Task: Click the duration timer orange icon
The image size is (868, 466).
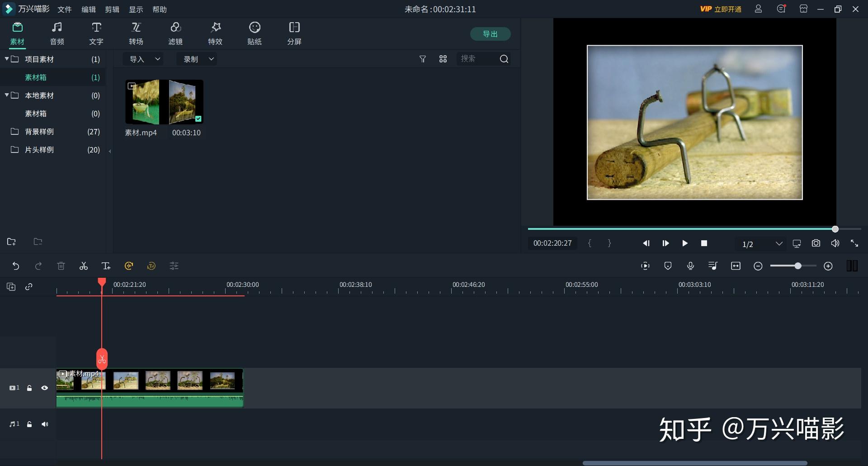Action: pos(151,266)
